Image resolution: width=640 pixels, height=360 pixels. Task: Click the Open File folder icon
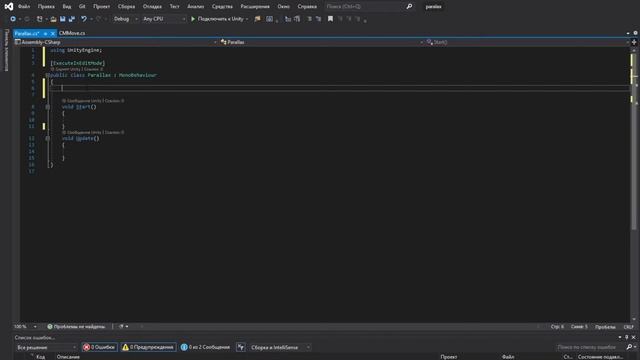coord(53,19)
